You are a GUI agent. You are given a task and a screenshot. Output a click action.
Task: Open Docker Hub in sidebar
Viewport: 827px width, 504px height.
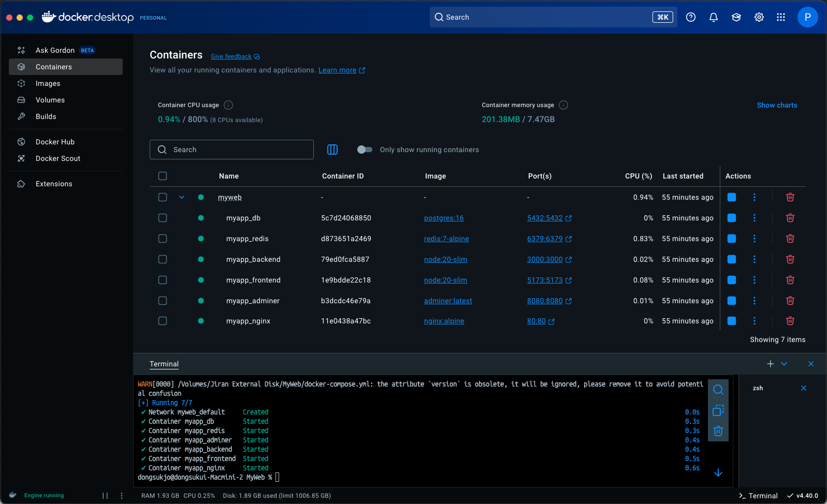66,142
